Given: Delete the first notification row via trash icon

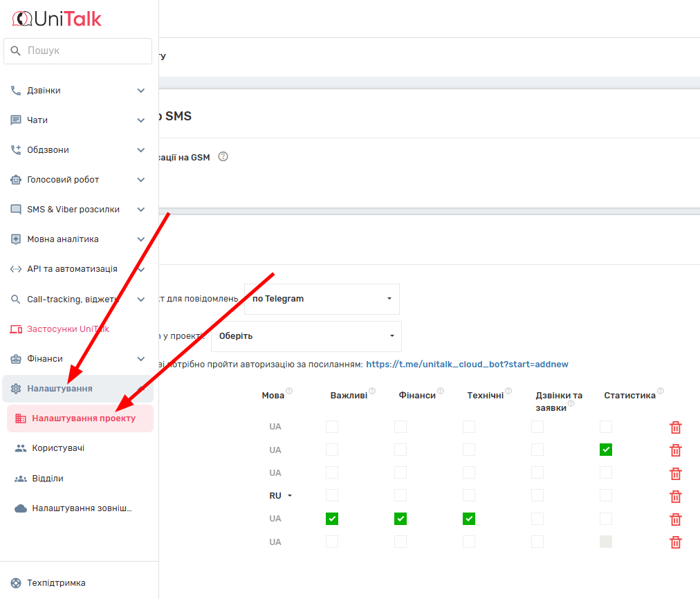Looking at the screenshot, I should click(676, 427).
